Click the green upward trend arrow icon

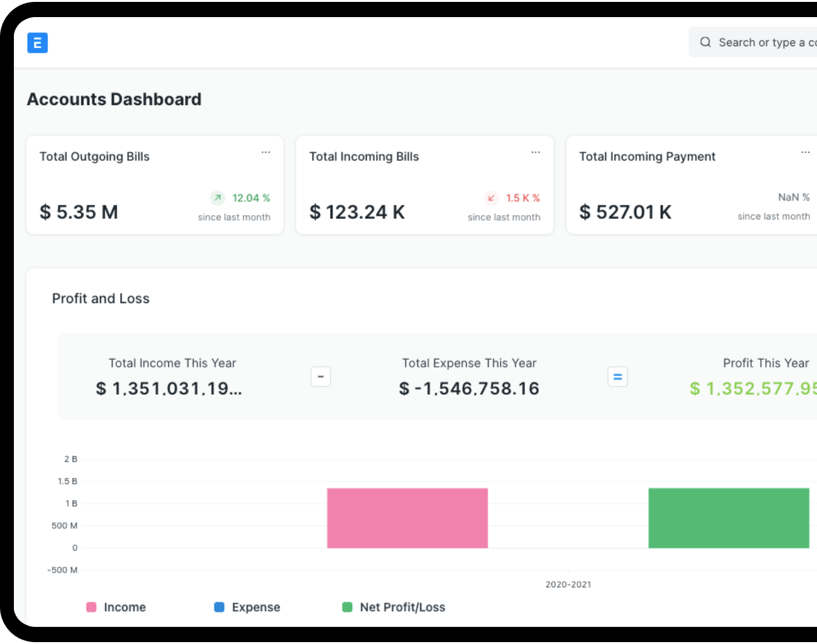[x=218, y=198]
